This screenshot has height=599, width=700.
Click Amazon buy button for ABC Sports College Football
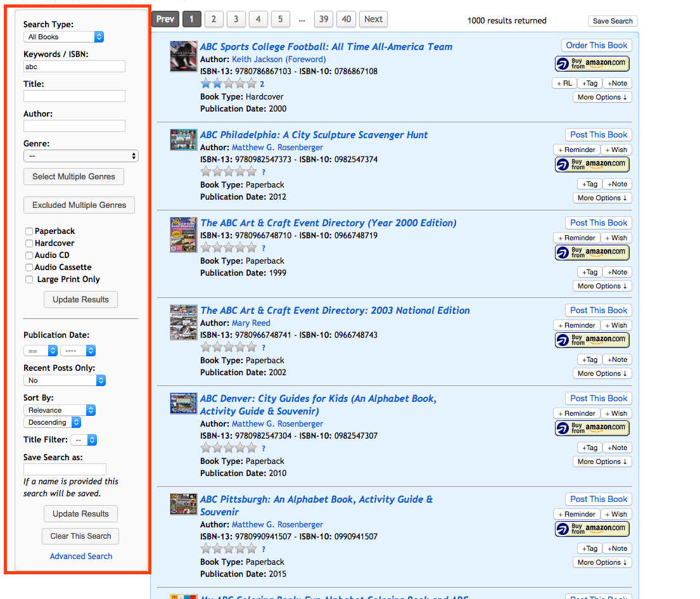coord(592,63)
